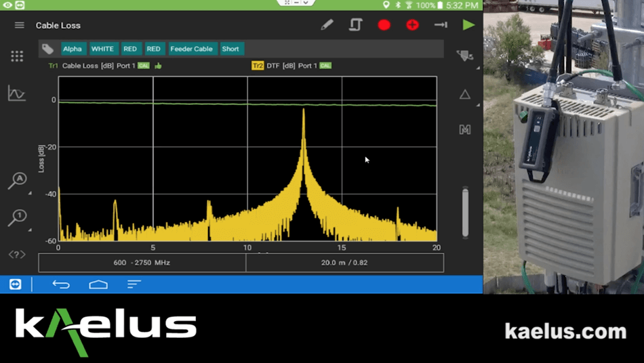The width and height of the screenshot is (644, 363).
Task: Activate the auto-scale magnifier (A) icon
Action: coord(17,180)
